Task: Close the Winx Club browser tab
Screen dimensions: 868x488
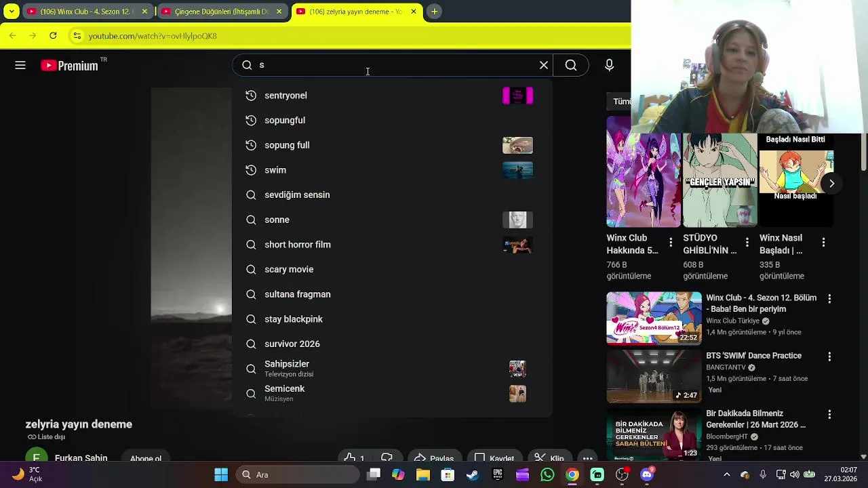Action: [x=144, y=12]
